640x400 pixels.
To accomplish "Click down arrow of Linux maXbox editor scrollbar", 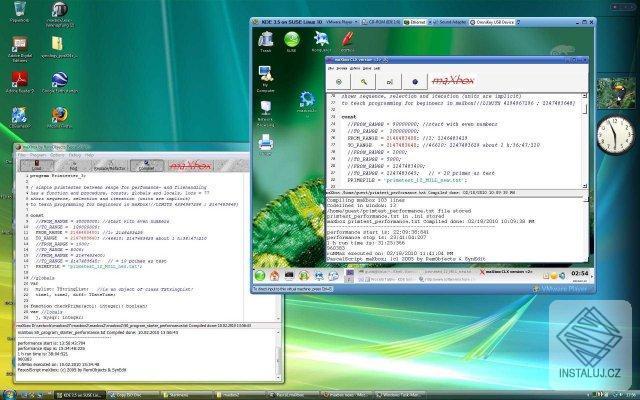I will 584,186.
